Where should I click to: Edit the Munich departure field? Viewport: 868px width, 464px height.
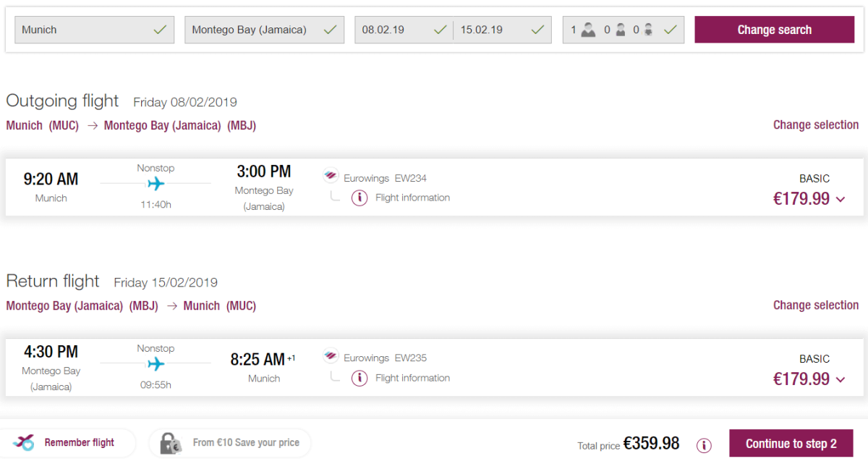point(94,30)
